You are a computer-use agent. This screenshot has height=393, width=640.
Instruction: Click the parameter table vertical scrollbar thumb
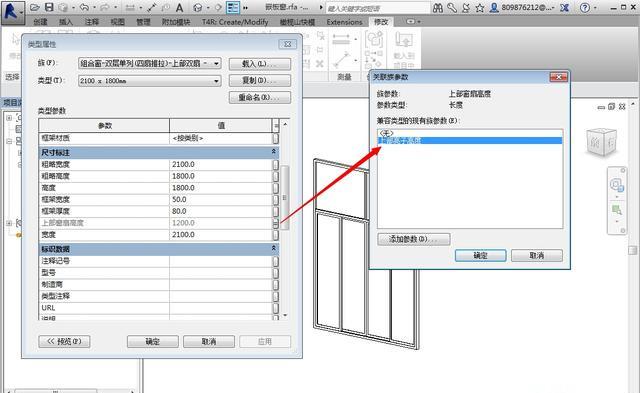285,198
